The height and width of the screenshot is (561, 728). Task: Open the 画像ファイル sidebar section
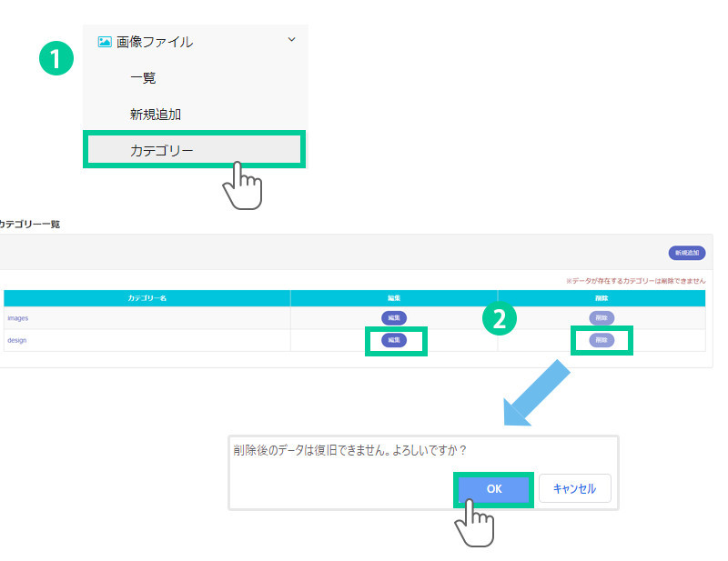click(x=155, y=41)
